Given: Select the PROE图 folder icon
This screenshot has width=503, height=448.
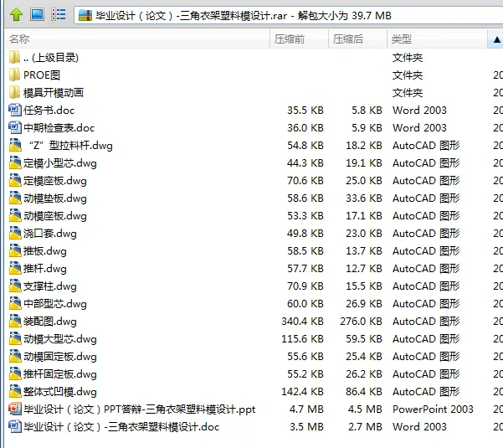Looking at the screenshot, I should (x=14, y=75).
